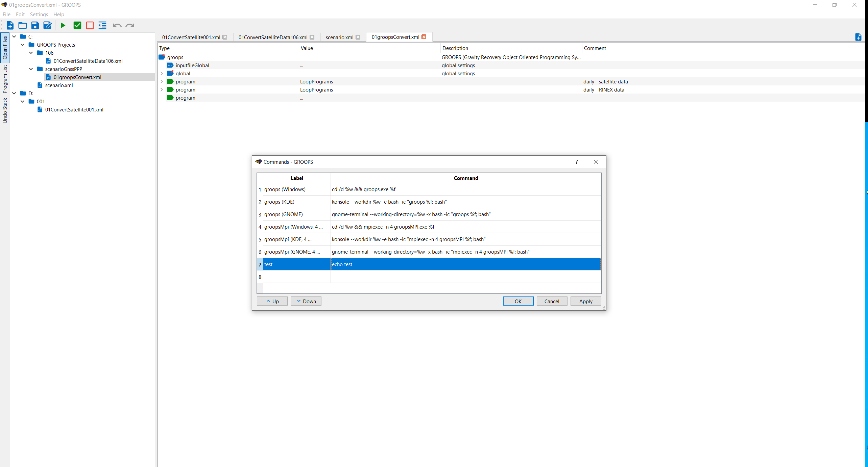Expand the global tree row chevron
Viewport: 868px width, 467px height.
162,73
